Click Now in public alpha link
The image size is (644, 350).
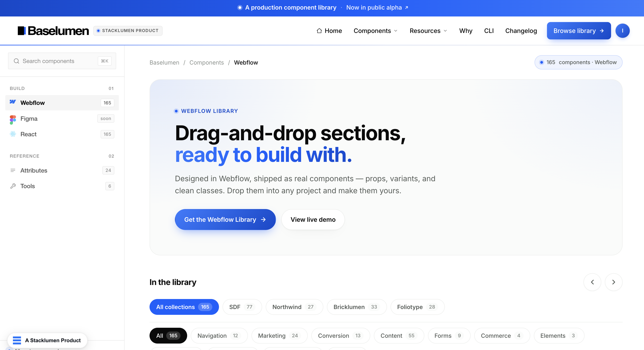click(377, 8)
